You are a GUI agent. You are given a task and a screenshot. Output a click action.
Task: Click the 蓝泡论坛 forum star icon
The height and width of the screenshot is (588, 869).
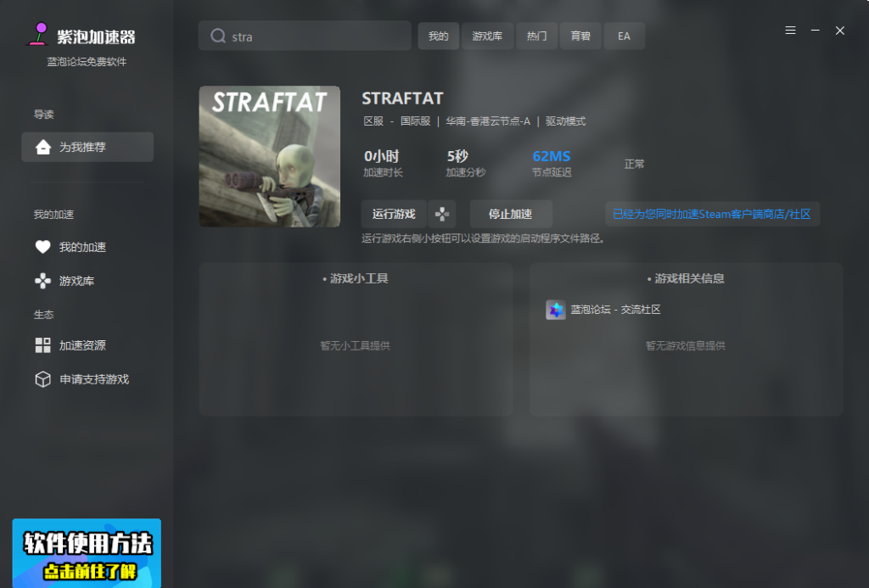point(555,310)
